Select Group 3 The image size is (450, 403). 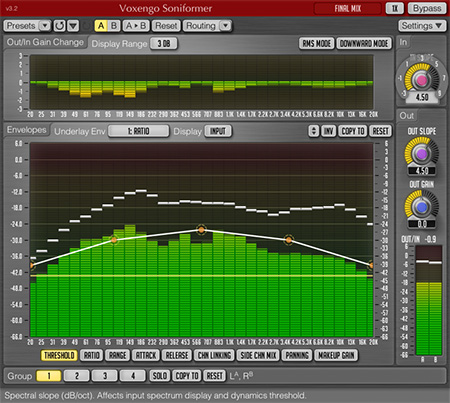click(x=105, y=376)
